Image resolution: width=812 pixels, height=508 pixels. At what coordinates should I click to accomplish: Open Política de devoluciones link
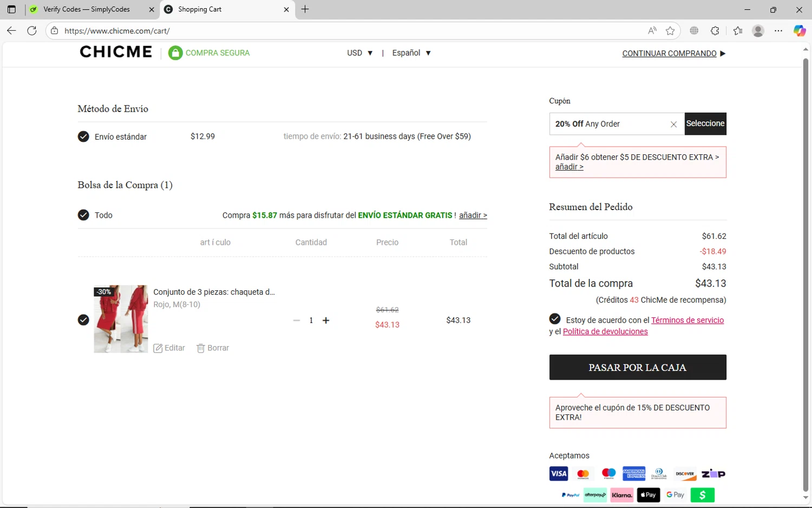(605, 331)
